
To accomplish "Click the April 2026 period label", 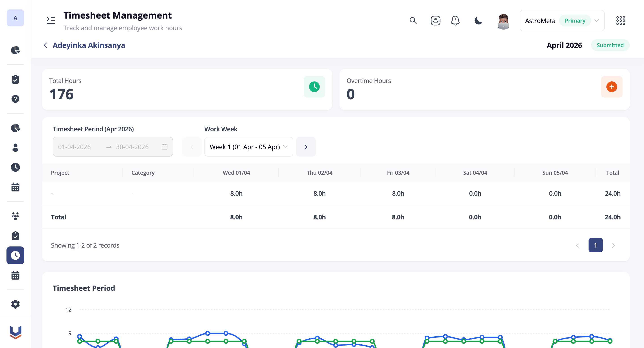I will pos(564,45).
